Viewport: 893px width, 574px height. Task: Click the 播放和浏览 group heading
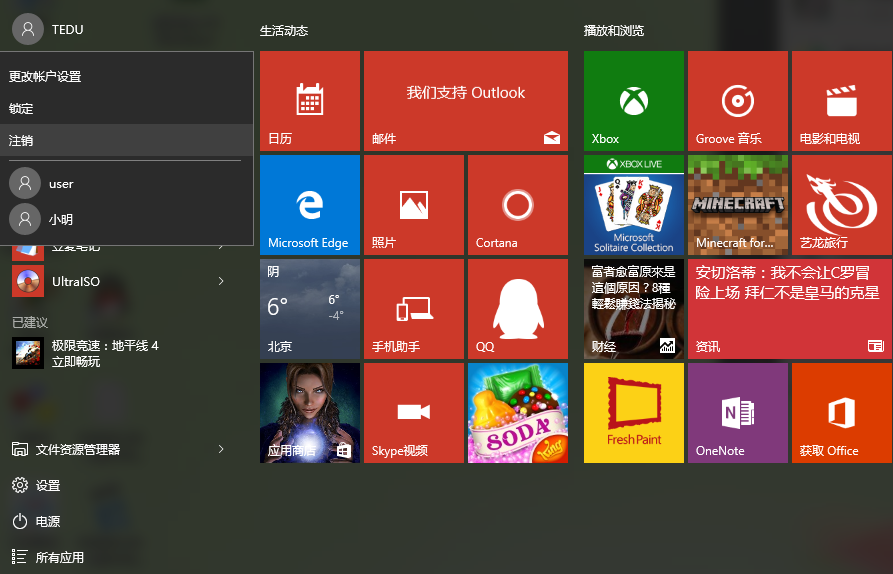click(613, 31)
